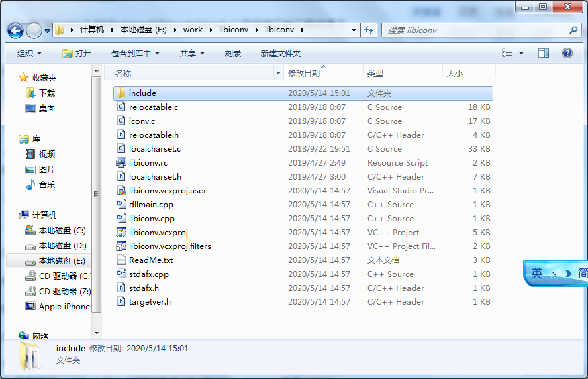Open Help with the question mark icon

point(567,53)
